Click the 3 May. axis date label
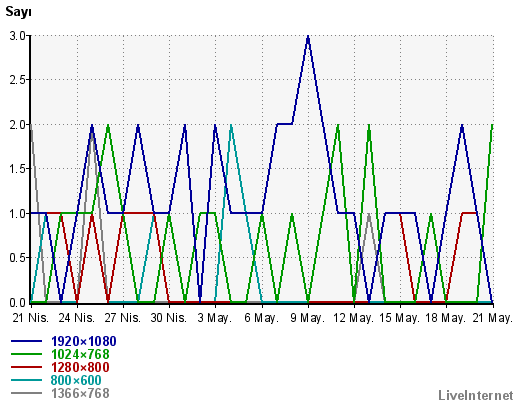Image resolution: width=520 pixels, height=405 pixels. (x=214, y=318)
